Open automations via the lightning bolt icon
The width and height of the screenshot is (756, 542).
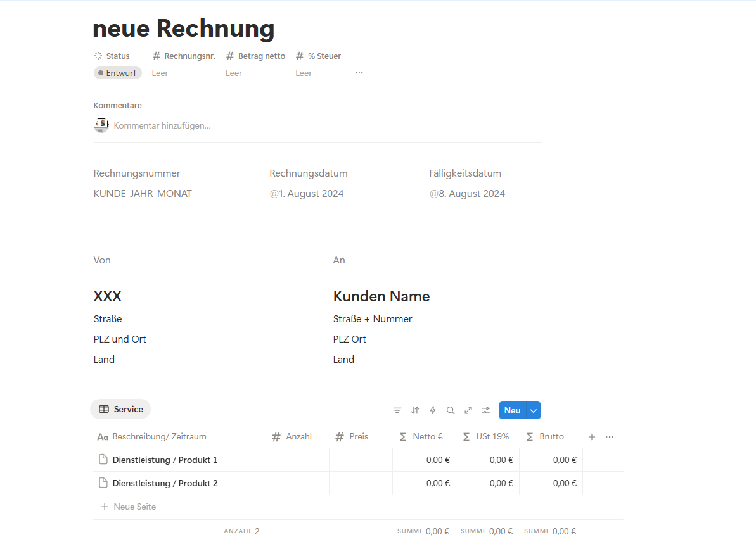pos(433,410)
